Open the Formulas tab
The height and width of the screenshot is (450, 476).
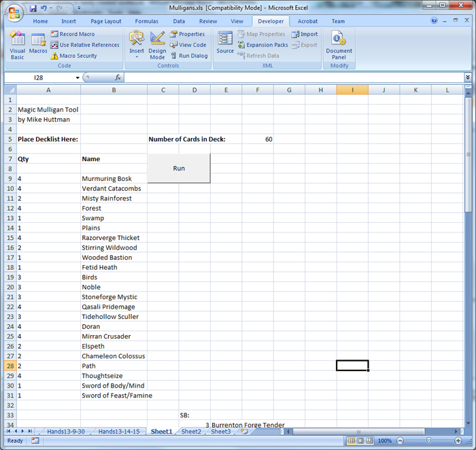(147, 21)
